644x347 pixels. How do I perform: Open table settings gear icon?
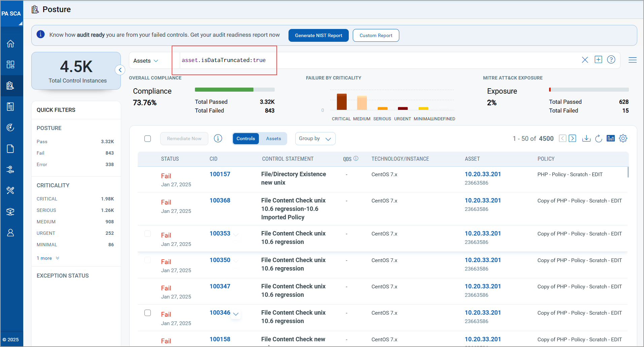(623, 138)
